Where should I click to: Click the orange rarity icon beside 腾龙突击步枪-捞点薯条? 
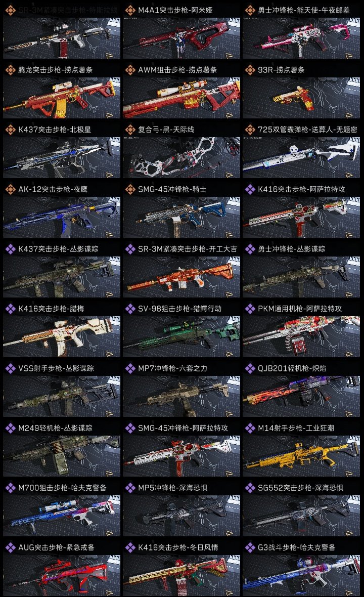[11, 70]
